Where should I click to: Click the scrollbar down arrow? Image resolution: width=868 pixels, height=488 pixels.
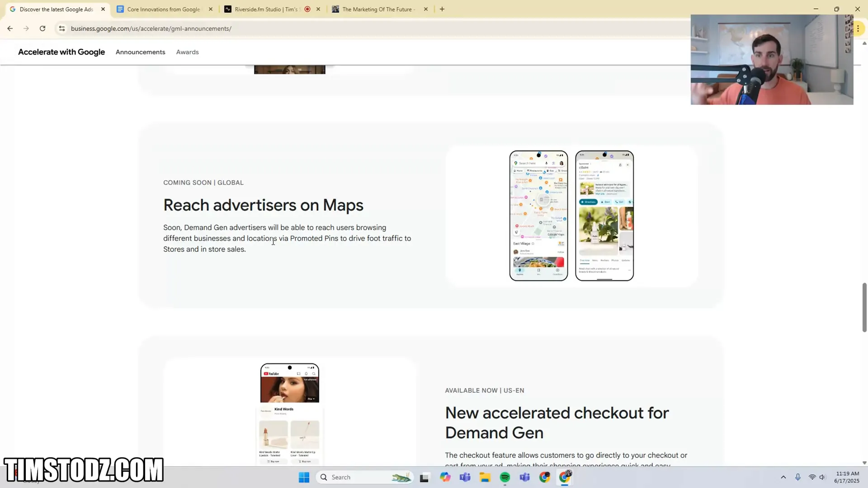click(864, 463)
